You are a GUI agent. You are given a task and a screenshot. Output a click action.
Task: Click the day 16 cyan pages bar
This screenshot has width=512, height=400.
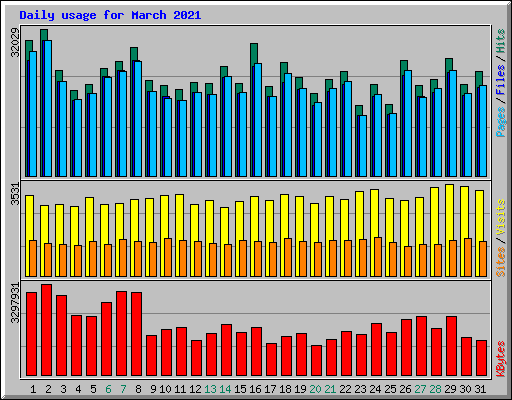(x=258, y=120)
